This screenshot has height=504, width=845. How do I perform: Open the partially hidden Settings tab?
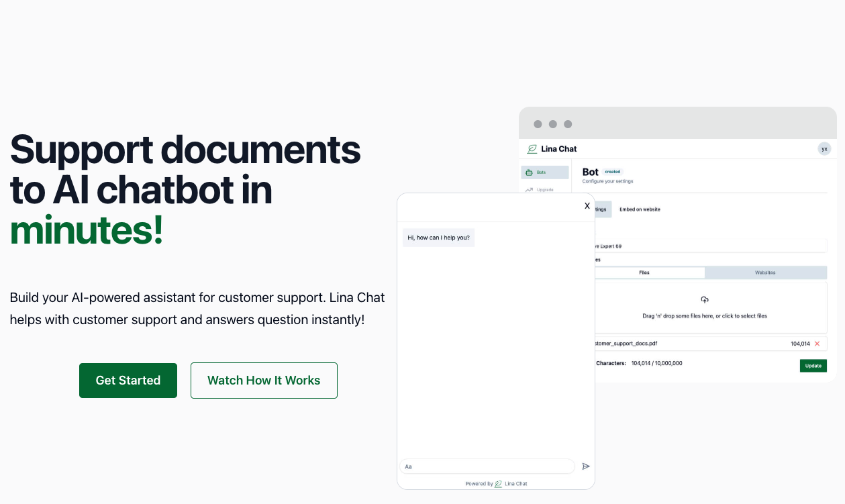point(603,209)
